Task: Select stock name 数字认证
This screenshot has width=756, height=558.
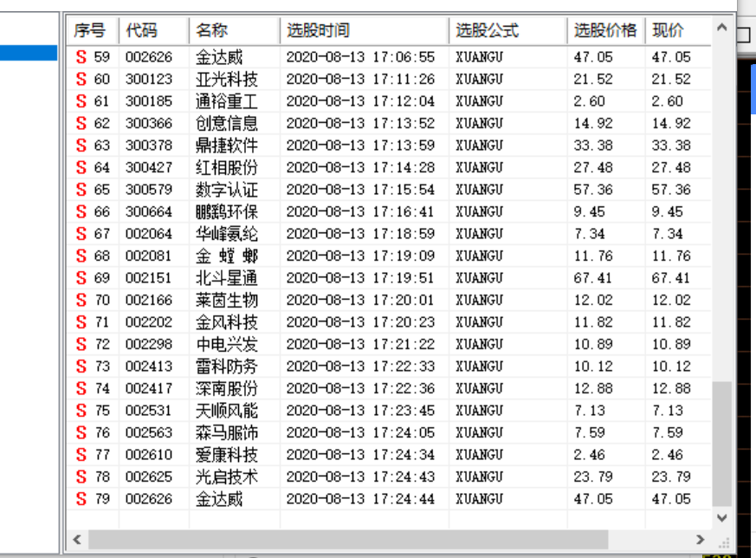Action: coord(227,190)
